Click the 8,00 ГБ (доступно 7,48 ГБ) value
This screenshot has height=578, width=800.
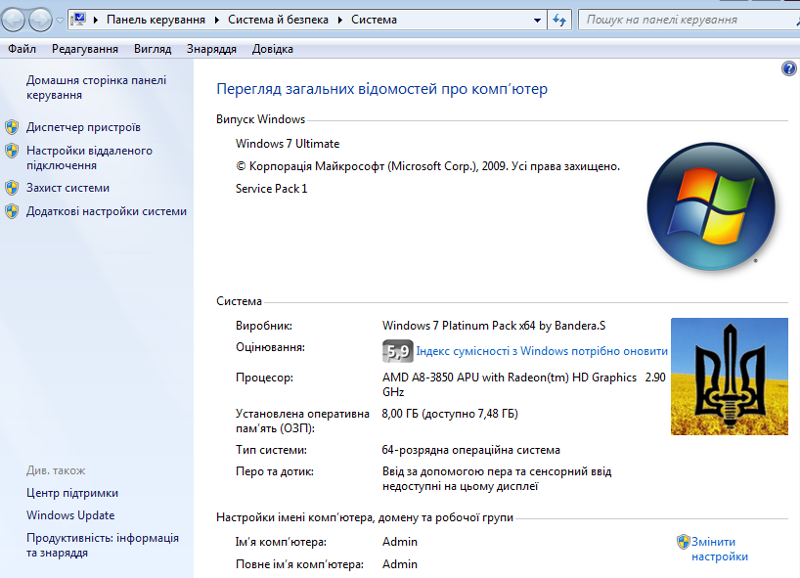click(450, 414)
